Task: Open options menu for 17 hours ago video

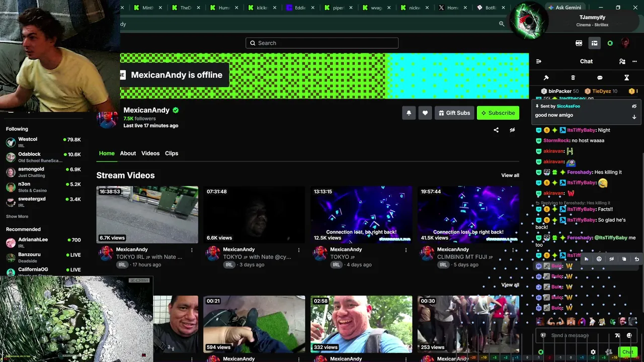Action: [x=192, y=250]
